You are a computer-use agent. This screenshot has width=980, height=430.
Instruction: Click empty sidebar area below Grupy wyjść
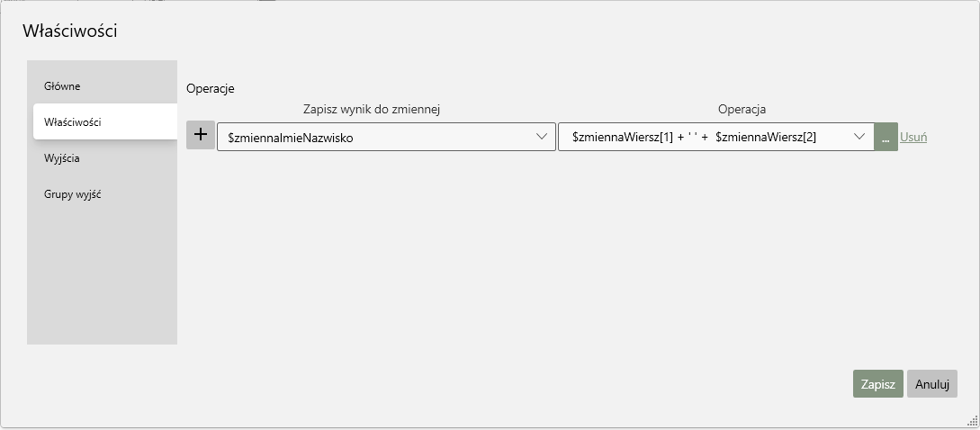coord(102,279)
